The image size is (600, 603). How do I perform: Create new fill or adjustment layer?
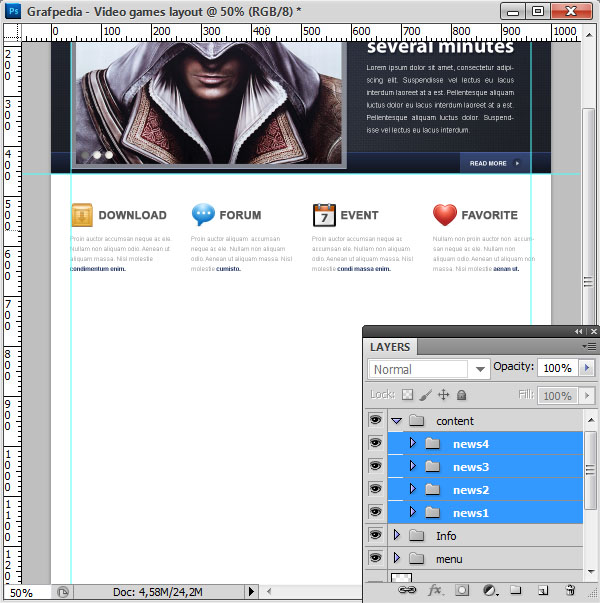click(489, 590)
